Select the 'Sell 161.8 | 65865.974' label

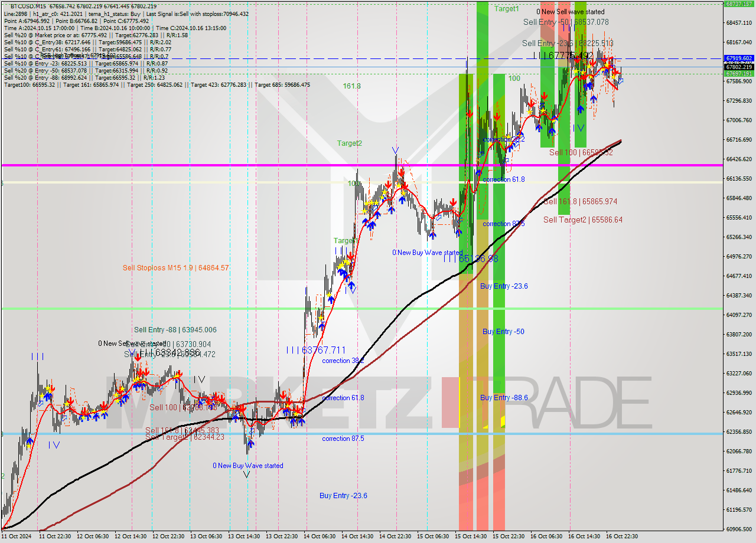pos(580,202)
